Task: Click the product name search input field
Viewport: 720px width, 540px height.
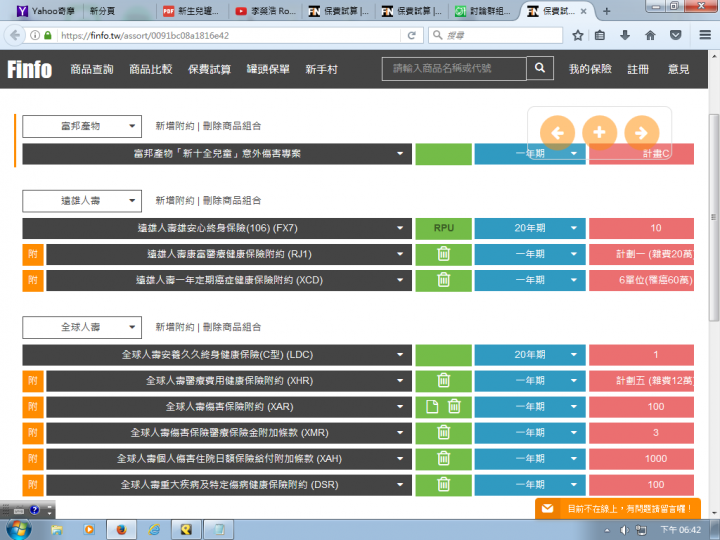Action: (454, 68)
